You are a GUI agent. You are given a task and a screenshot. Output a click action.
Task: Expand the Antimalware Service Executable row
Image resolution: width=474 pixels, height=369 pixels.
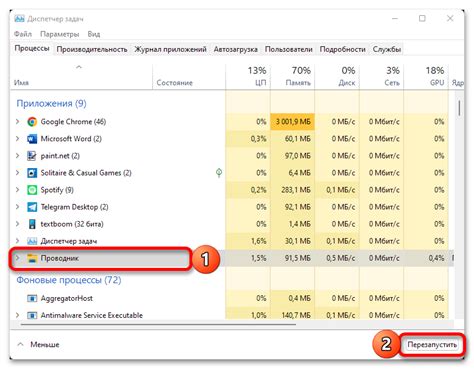pos(18,315)
